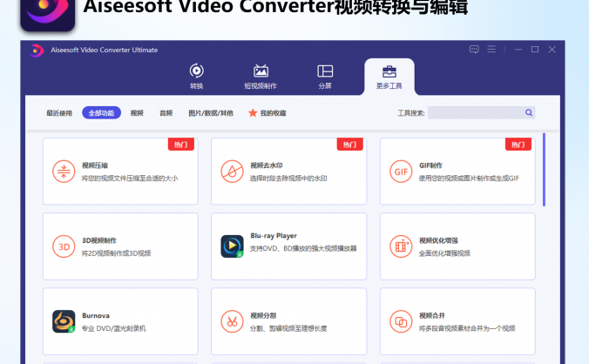The width and height of the screenshot is (589, 364).
Task: Open the 视频压缩 tool title
Action: coord(95,165)
